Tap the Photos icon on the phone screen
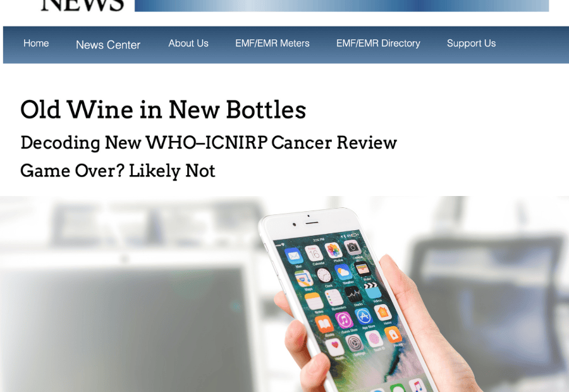 [333, 250]
